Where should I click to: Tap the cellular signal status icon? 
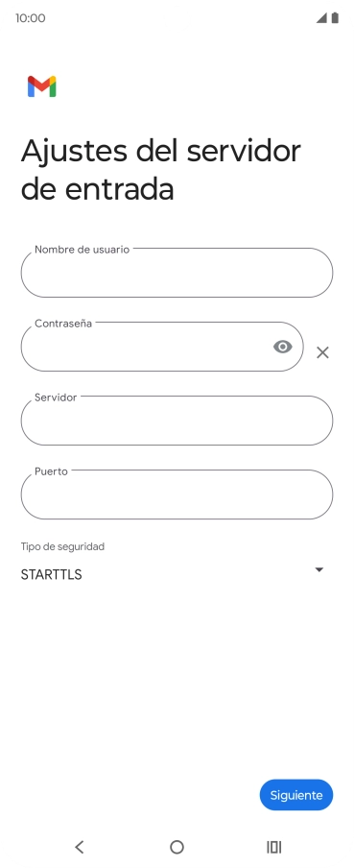321,17
